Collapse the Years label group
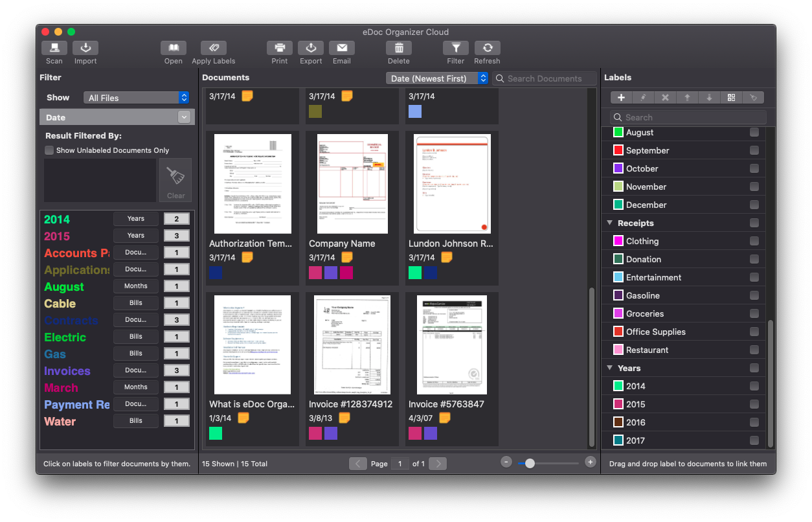This screenshot has width=812, height=522. pos(609,368)
